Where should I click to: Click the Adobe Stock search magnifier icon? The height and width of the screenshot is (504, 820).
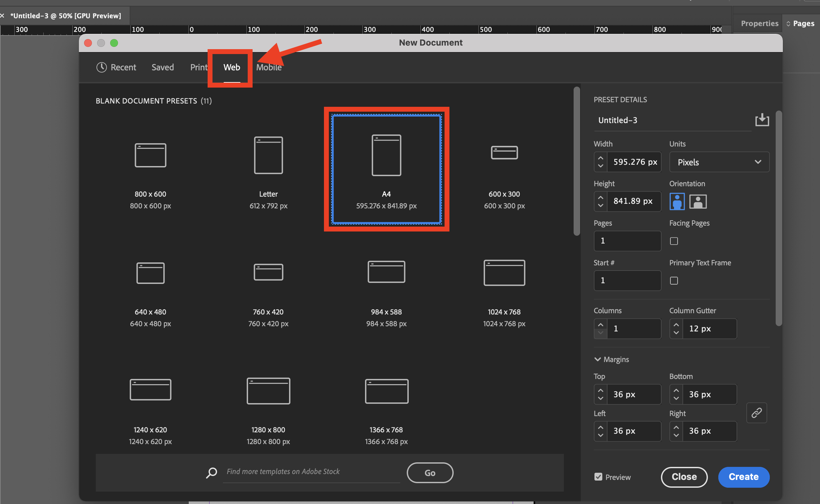click(212, 472)
